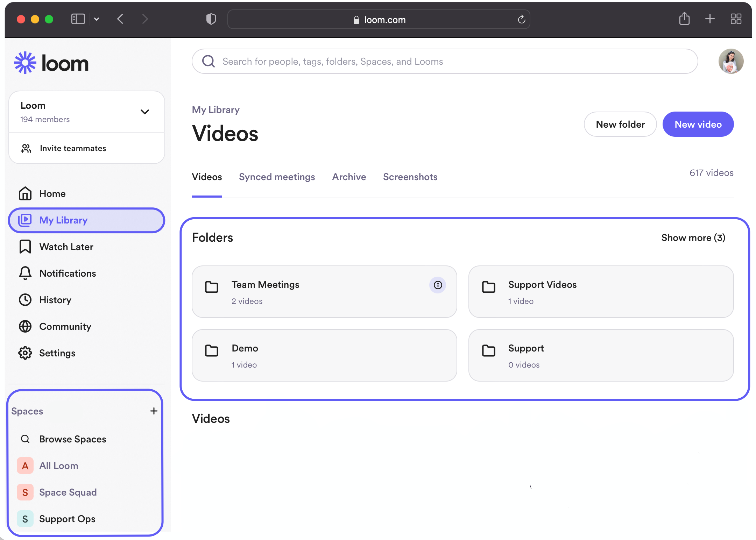Expand the Loom workspace dropdown
The height and width of the screenshot is (540, 756).
[x=144, y=112]
